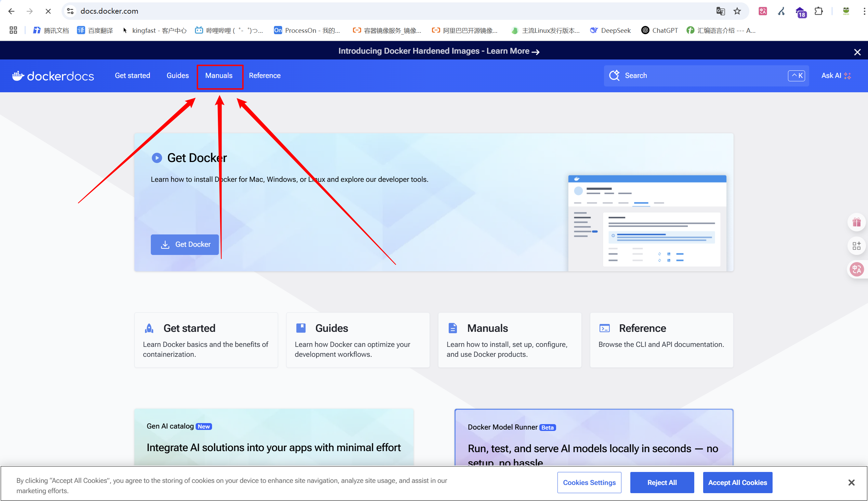Viewport: 868px width, 501px height.
Task: Open the Reference card
Action: 661,340
